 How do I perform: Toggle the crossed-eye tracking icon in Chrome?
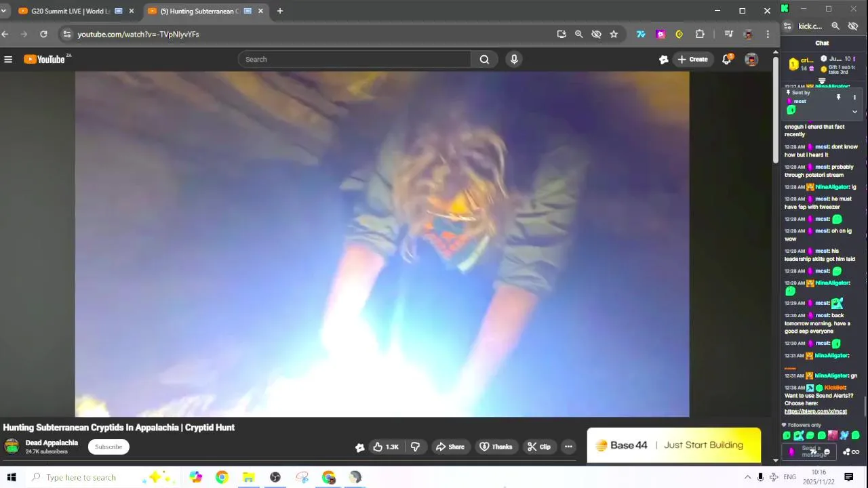(x=596, y=34)
